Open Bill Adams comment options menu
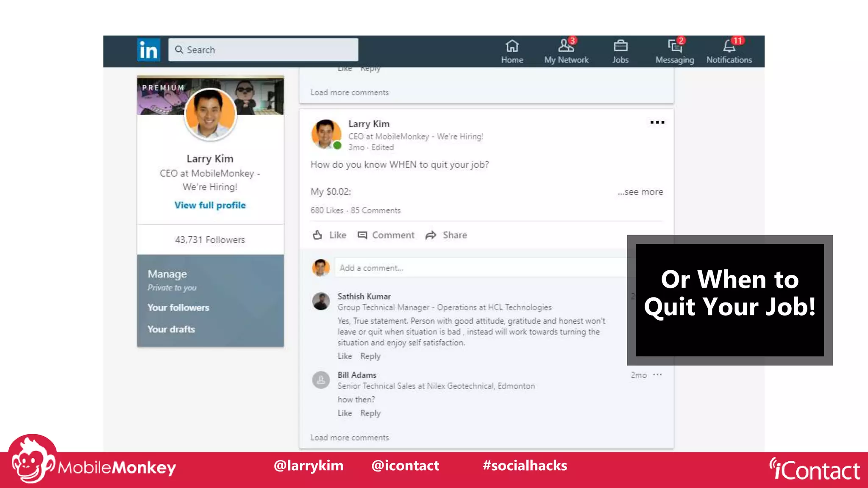This screenshot has height=488, width=868. tap(657, 375)
